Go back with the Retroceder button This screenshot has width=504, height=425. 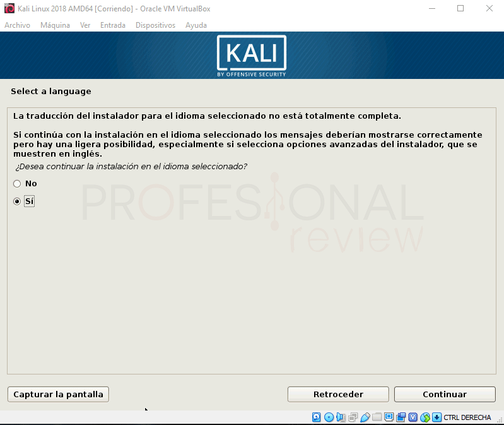pyautogui.click(x=338, y=395)
